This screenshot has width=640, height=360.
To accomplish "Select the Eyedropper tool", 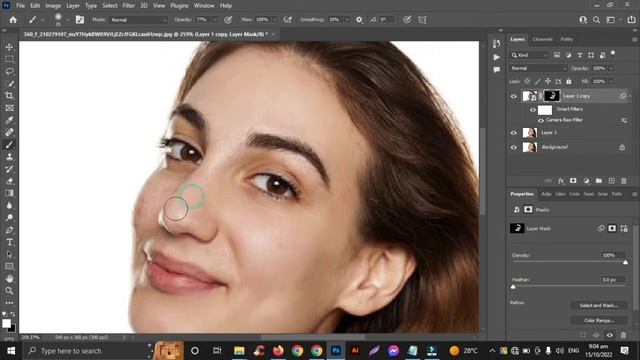I will click(9, 120).
